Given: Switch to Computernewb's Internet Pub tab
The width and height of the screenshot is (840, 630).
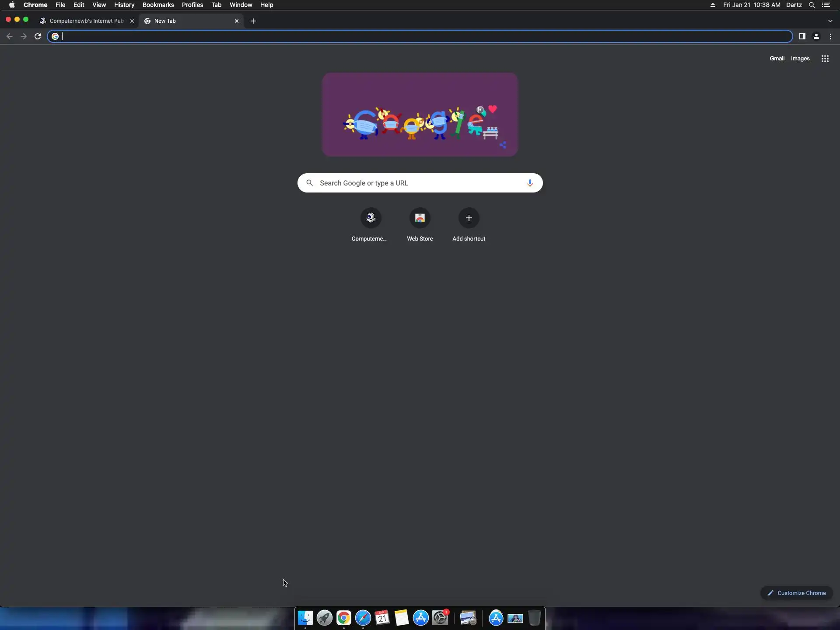Looking at the screenshot, I should pyautogui.click(x=86, y=21).
